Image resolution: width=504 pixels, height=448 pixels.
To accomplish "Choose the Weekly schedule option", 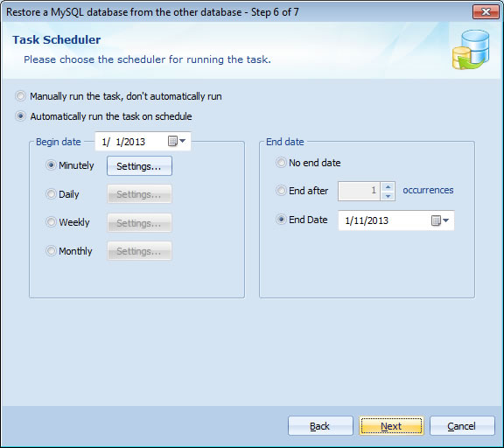I will pyautogui.click(x=51, y=221).
